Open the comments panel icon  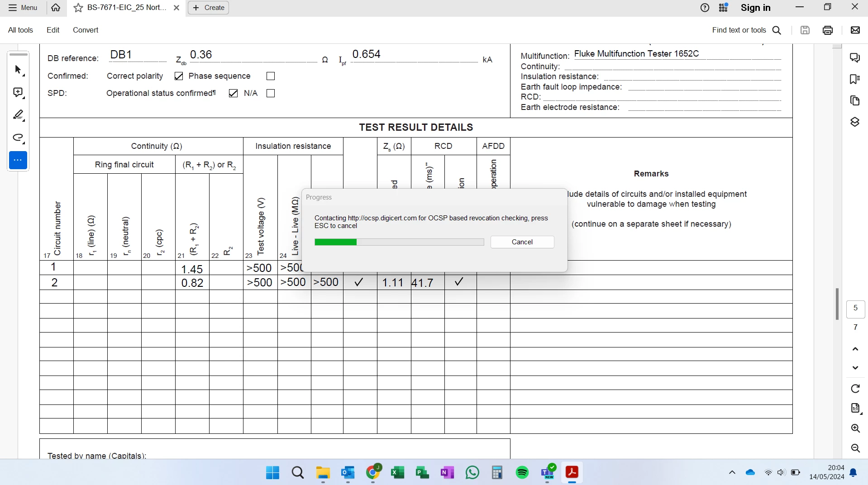click(x=855, y=57)
